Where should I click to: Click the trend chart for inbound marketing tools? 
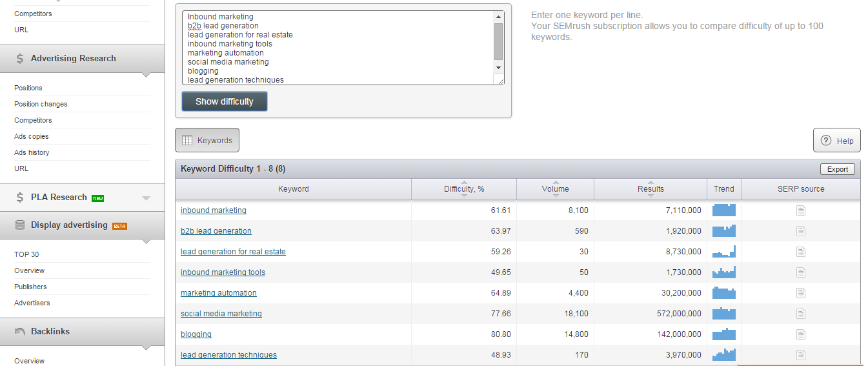click(x=724, y=272)
